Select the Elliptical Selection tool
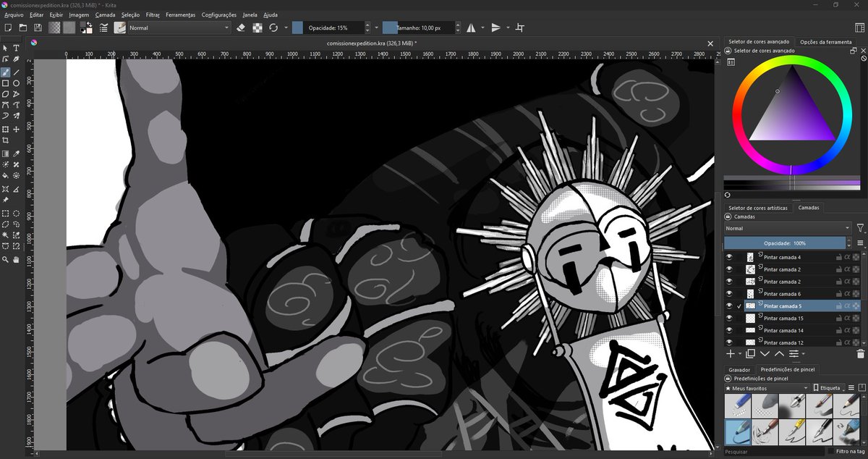The image size is (868, 459). pyautogui.click(x=16, y=214)
